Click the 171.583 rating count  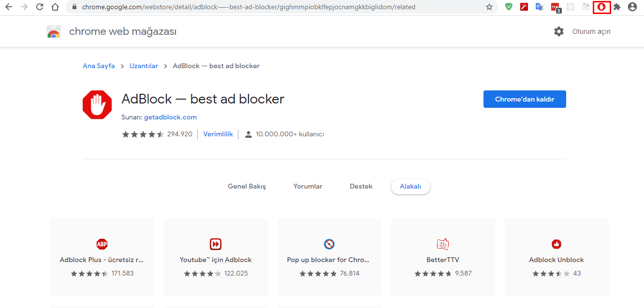coord(123,274)
